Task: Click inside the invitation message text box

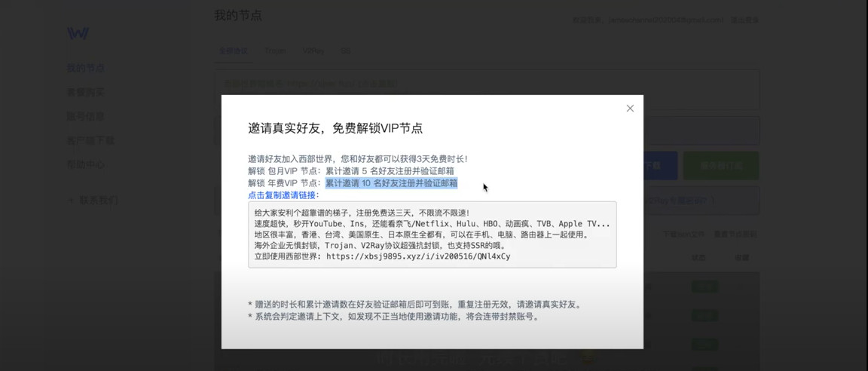Action: point(432,235)
